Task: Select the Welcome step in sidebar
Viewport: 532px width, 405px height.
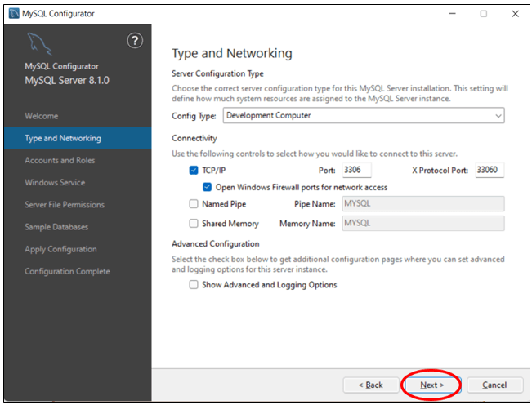Action: (x=42, y=116)
